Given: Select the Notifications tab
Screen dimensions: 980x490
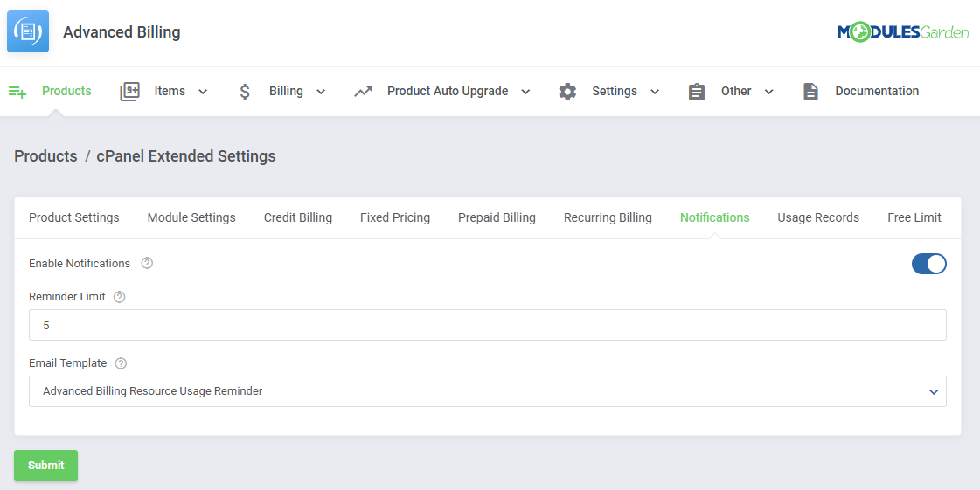Looking at the screenshot, I should (x=714, y=217).
